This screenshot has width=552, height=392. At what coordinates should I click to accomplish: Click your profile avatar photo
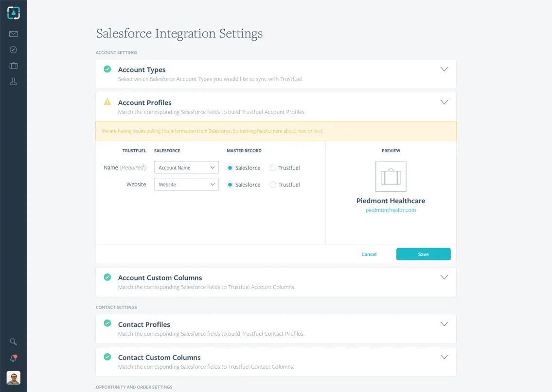(13, 378)
